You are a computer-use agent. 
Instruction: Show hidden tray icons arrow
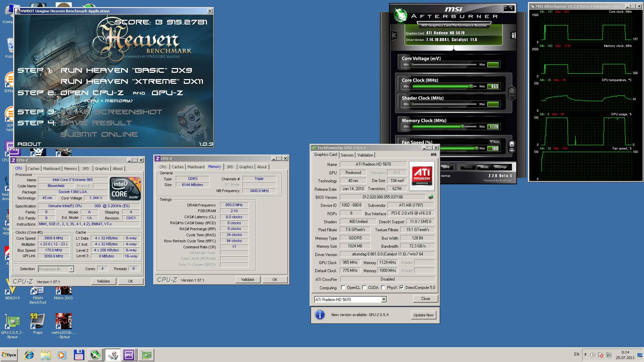point(585,355)
